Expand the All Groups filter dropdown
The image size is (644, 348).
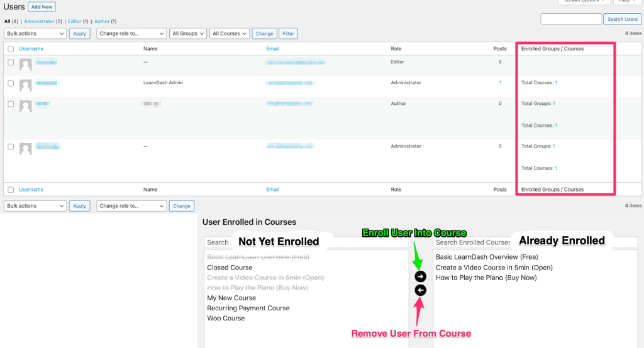click(x=187, y=34)
